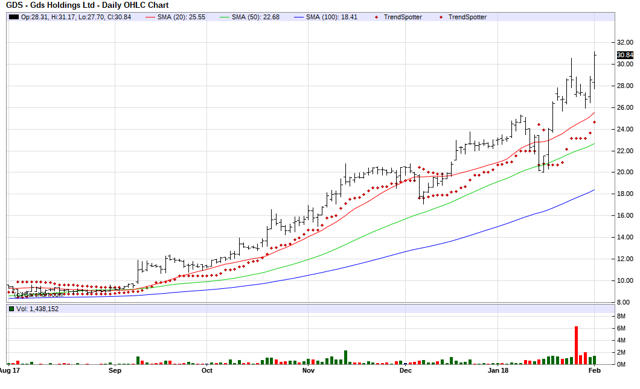Click the 8M volume axis label
Screen dimensions: 640x389
(621, 316)
